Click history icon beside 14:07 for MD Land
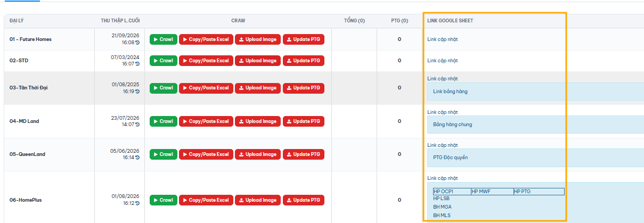 click(x=137, y=125)
